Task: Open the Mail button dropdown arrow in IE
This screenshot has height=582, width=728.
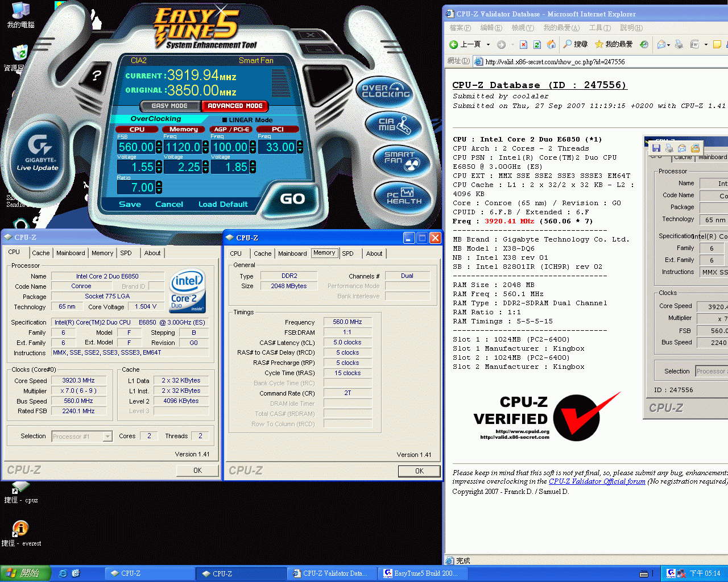Action: pyautogui.click(x=668, y=44)
